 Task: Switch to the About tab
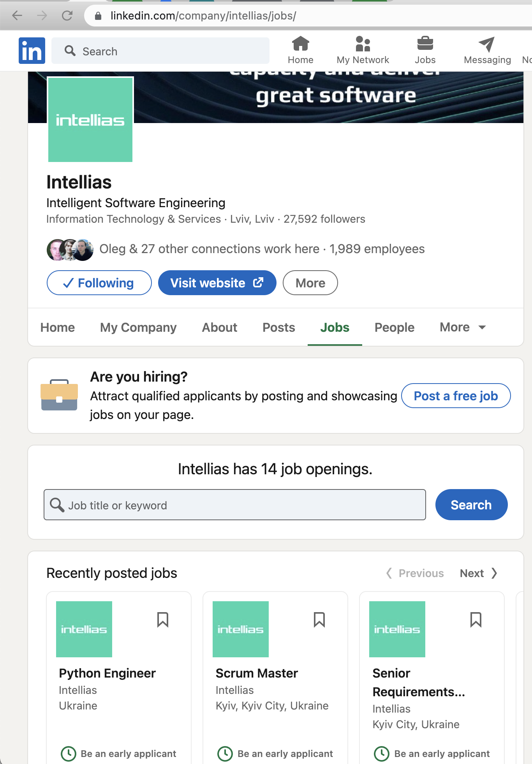coord(220,327)
